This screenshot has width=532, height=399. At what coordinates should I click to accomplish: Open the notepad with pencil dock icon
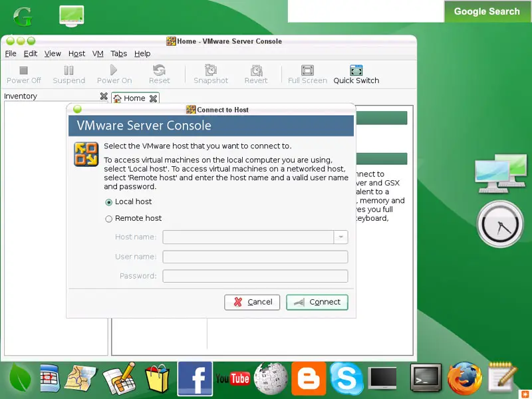point(502,376)
